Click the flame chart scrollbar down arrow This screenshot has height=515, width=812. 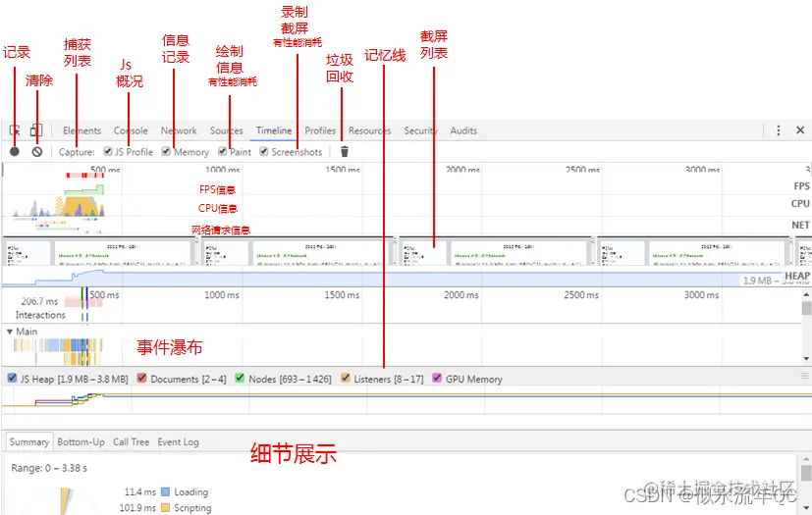tap(806, 359)
